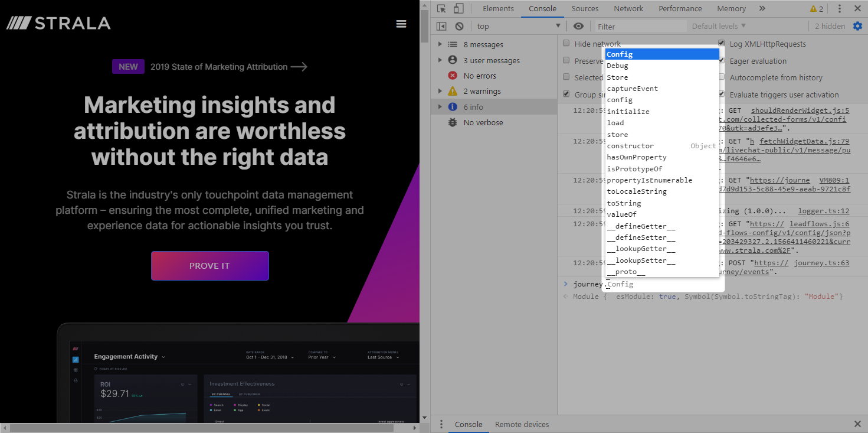Show more DevTools tabs

(762, 8)
